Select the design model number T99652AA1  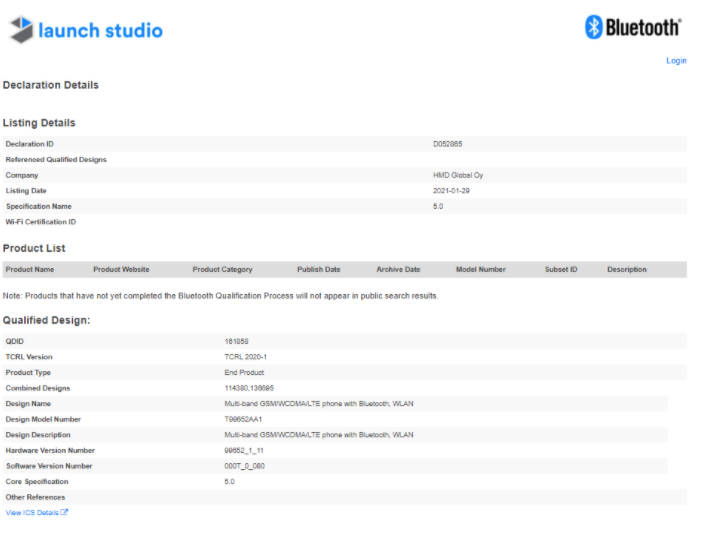tap(243, 419)
